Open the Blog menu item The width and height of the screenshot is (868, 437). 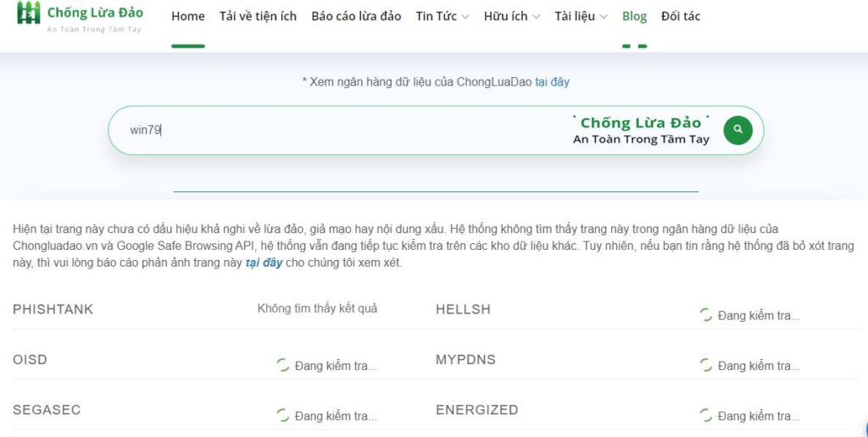[634, 16]
